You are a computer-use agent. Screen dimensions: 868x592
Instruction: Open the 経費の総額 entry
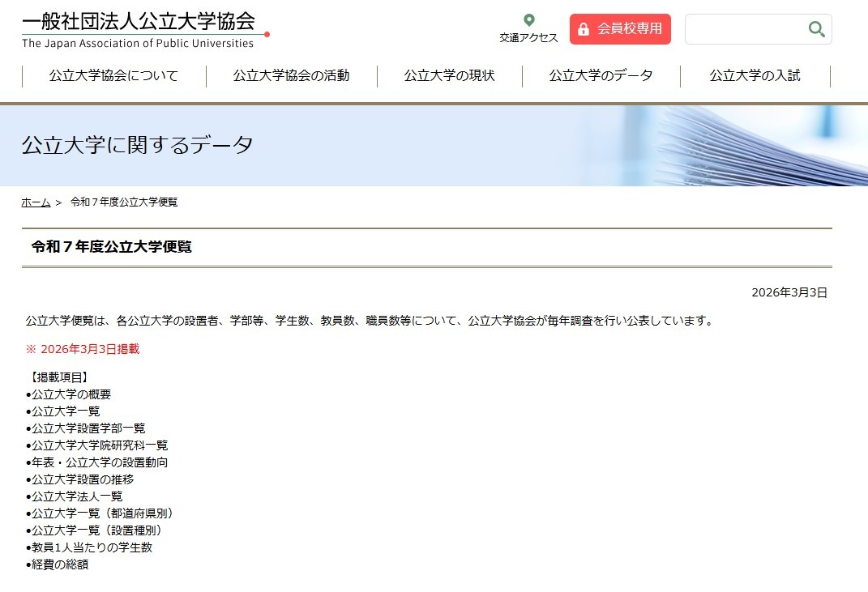(x=58, y=564)
